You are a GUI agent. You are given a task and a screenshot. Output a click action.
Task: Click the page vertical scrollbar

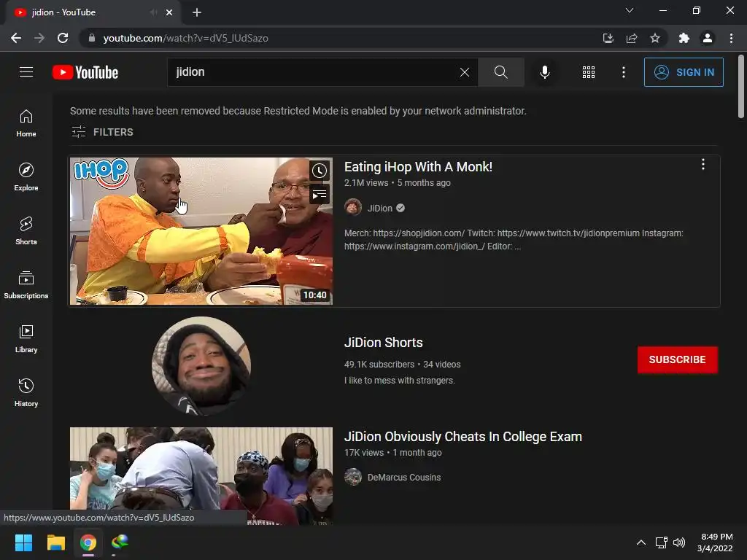pos(741,87)
